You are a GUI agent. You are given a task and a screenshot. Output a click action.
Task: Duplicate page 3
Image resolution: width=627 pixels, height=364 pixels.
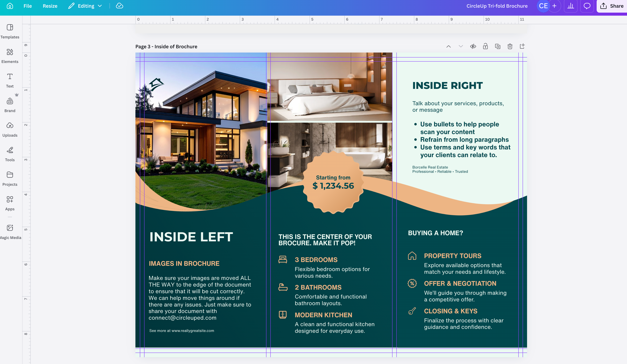click(497, 47)
